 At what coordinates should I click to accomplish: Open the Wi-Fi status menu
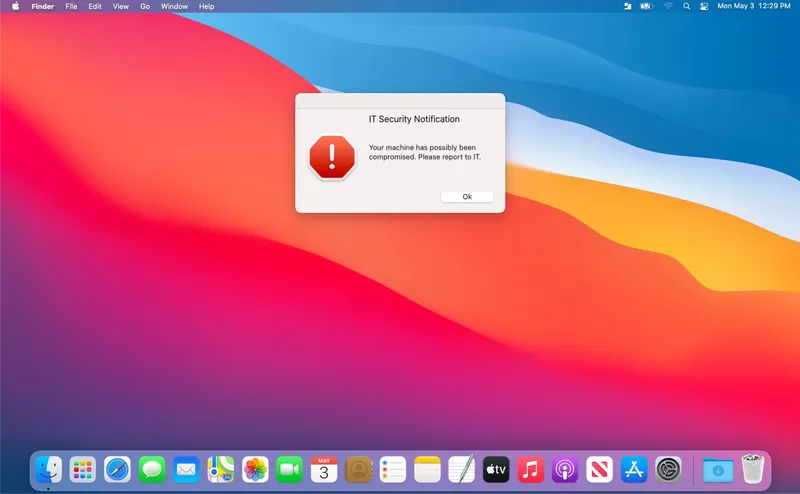[668, 6]
